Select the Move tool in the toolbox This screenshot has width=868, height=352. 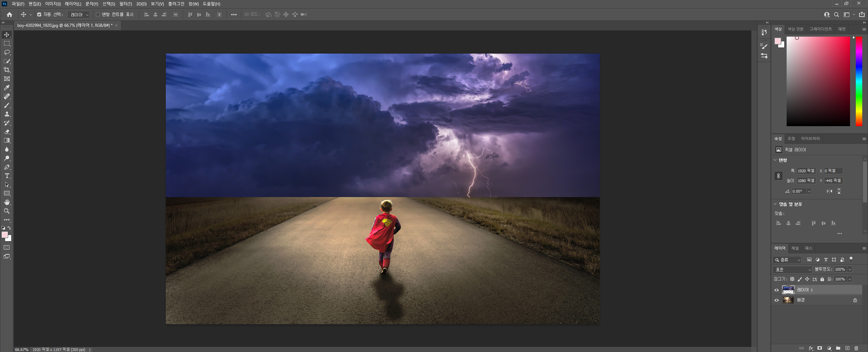[7, 35]
